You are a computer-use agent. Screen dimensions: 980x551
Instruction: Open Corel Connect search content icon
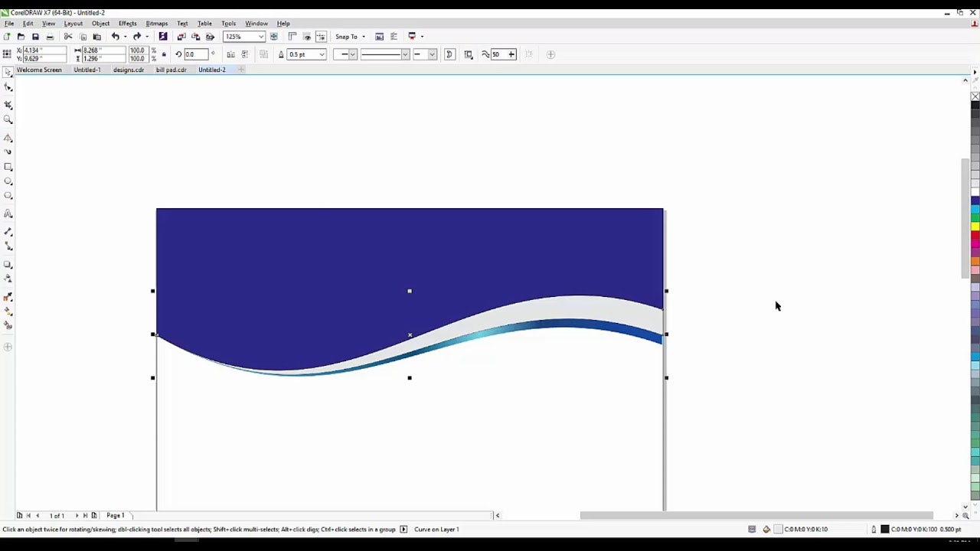point(162,37)
